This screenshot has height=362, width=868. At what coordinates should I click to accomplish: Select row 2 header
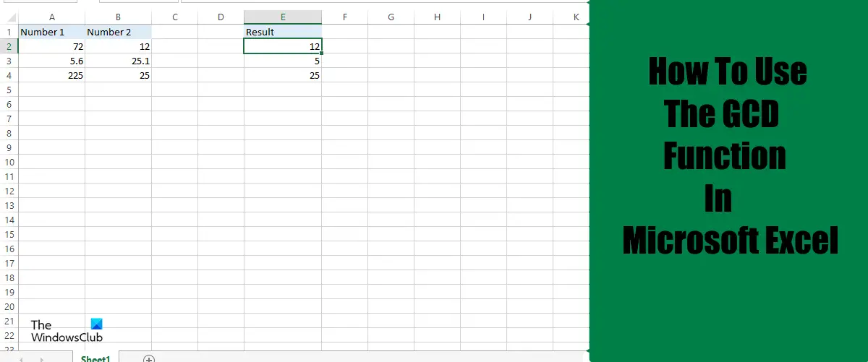[x=9, y=46]
